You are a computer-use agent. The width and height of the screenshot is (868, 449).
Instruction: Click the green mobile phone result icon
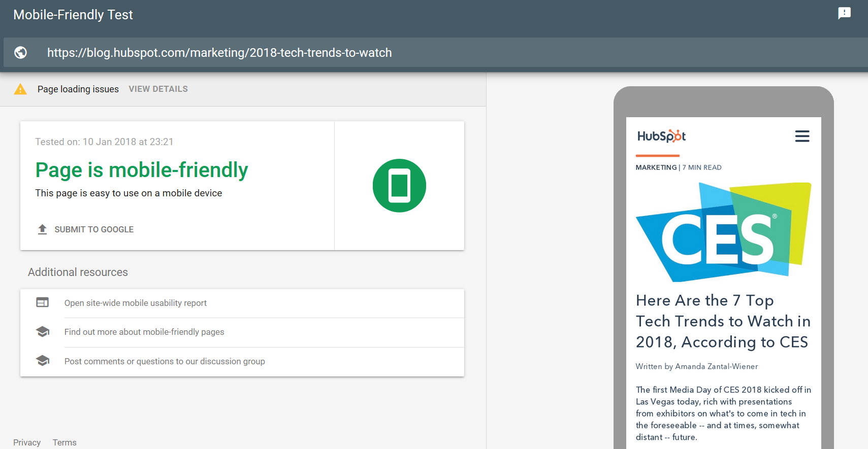399,186
